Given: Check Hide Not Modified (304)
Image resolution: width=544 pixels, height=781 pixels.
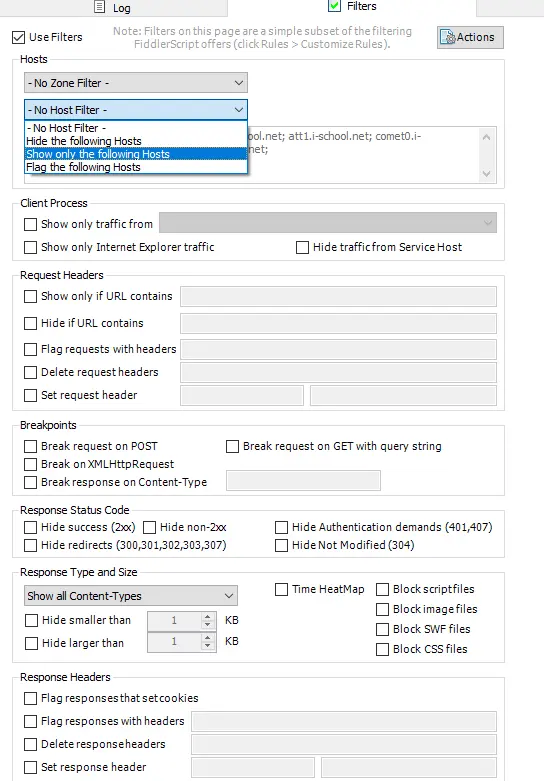Looking at the screenshot, I should (x=281, y=545).
